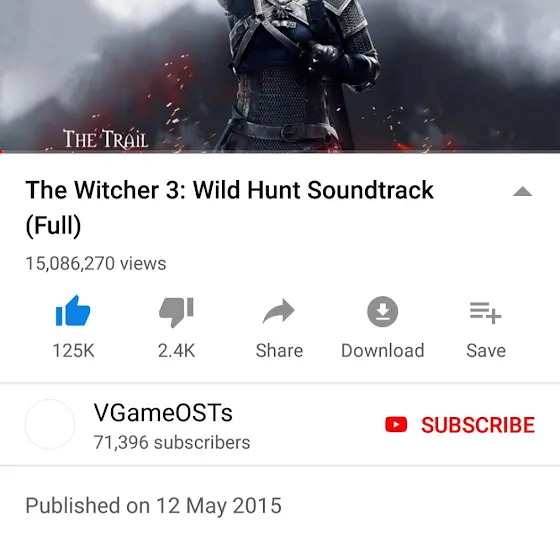This screenshot has width=560, height=560.
Task: Click the 2.4K dislikes count
Action: (176, 350)
